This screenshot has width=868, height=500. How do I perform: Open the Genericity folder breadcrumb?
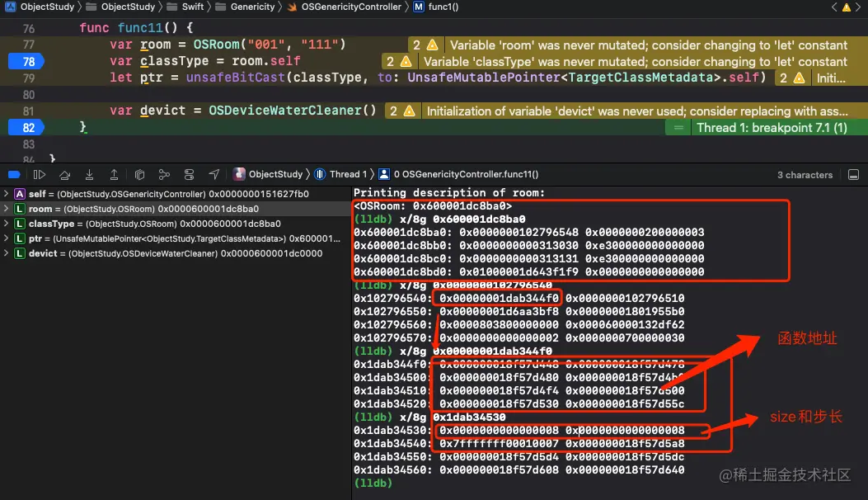(245, 7)
